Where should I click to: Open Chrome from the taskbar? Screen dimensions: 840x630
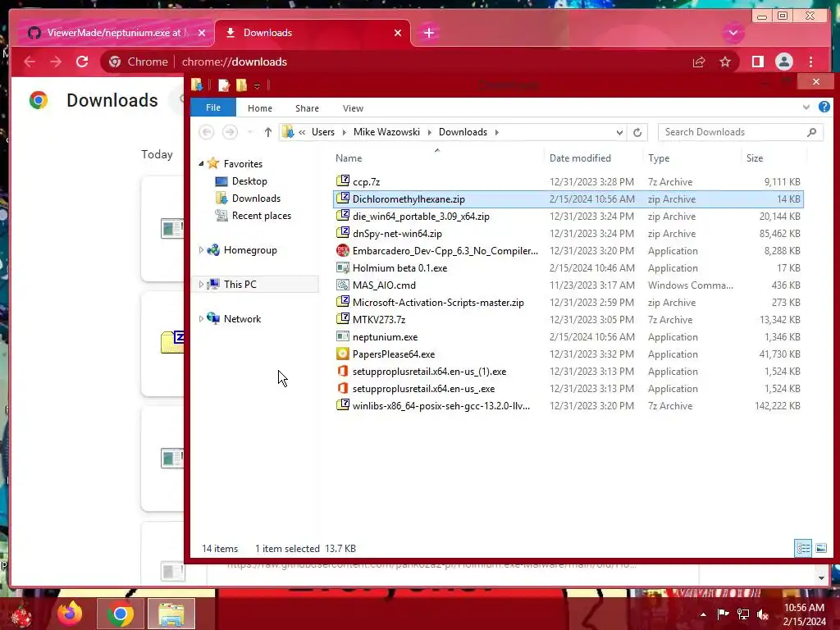(x=120, y=614)
